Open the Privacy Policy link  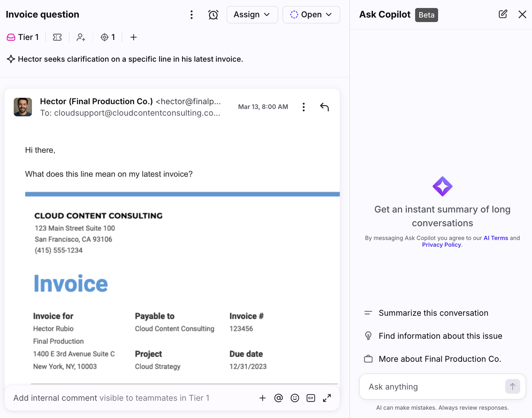coord(441,245)
